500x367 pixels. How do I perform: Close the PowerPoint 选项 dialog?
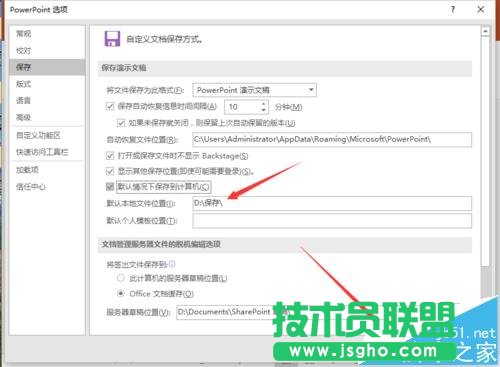click(481, 9)
